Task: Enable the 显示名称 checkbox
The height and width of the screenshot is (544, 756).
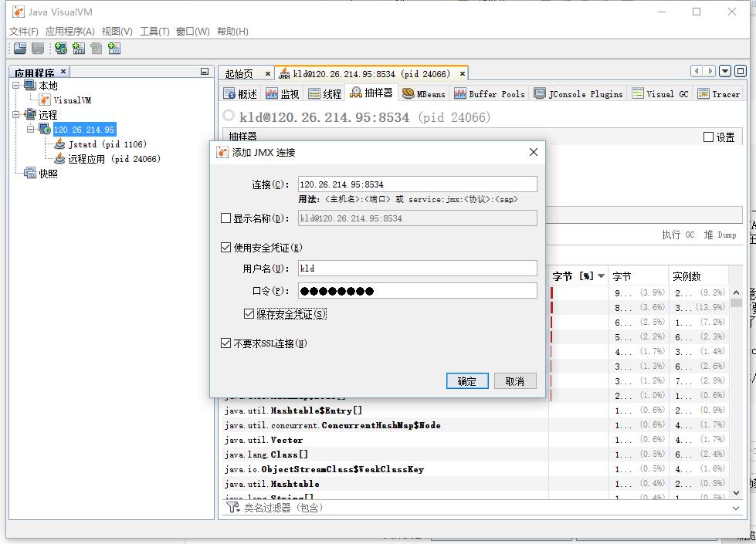Action: [x=224, y=217]
